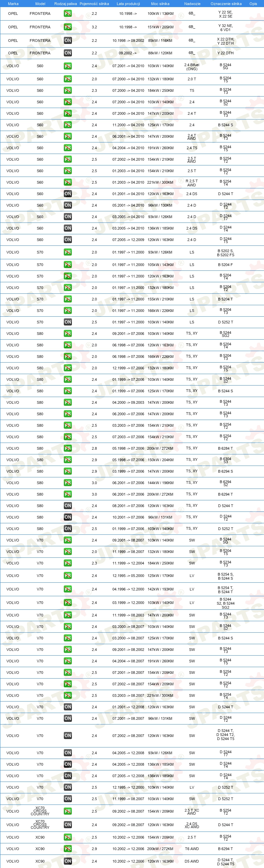Click the Marka column header
The height and width of the screenshot is (868, 264).
(x=13, y=4)
